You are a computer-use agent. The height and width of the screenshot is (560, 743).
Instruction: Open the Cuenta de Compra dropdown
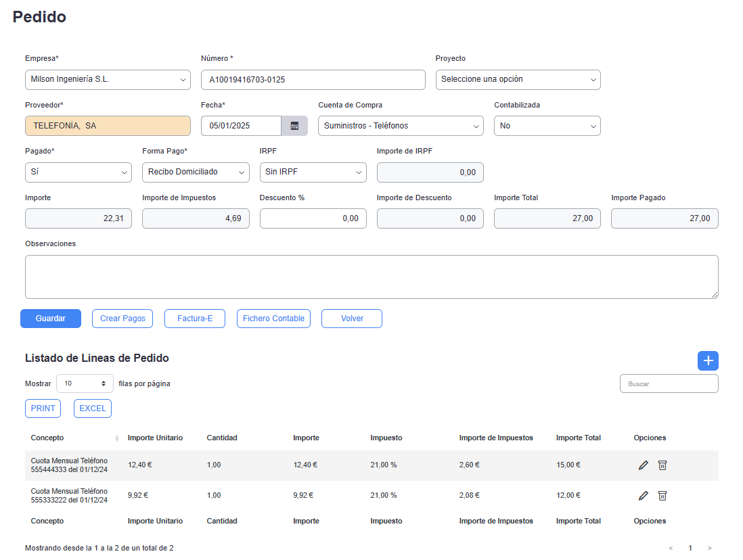[x=401, y=126]
